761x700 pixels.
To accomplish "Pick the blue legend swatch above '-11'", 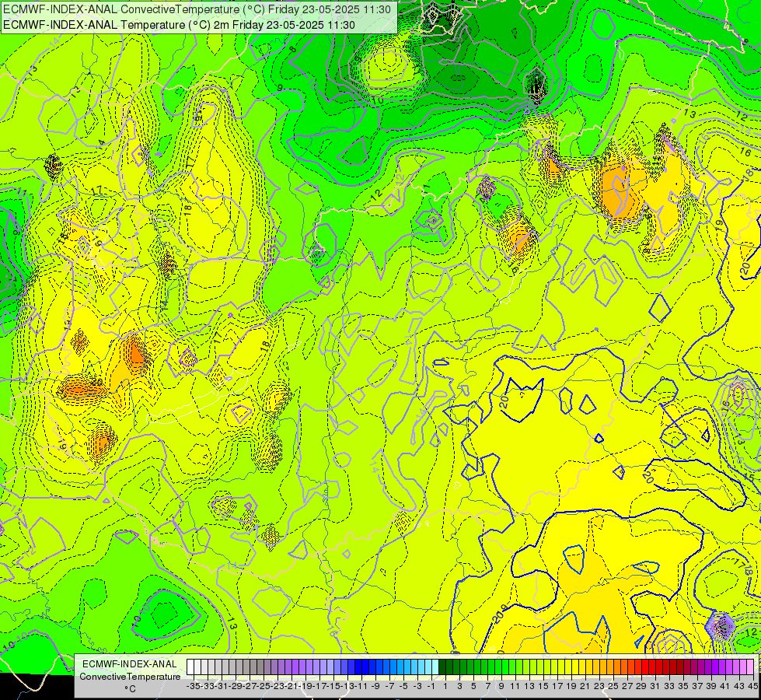I will (x=358, y=667).
